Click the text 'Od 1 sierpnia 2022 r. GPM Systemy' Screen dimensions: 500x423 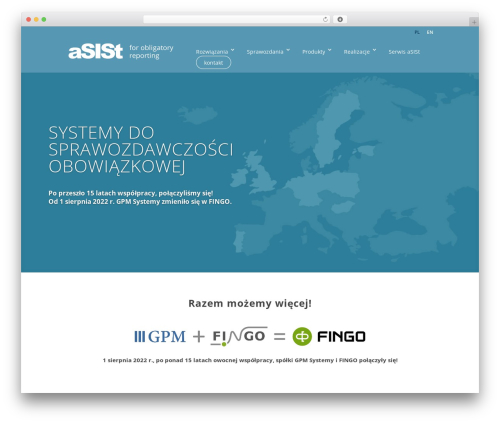click(x=104, y=202)
